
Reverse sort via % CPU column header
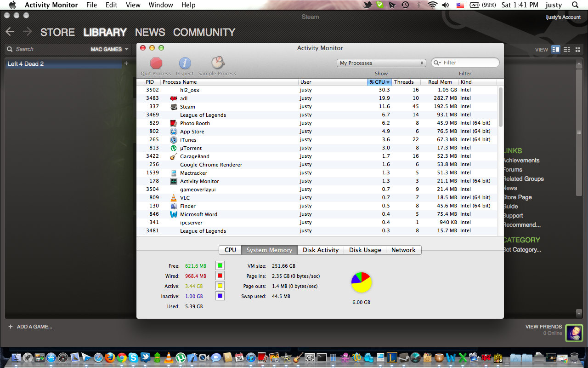pyautogui.click(x=379, y=82)
